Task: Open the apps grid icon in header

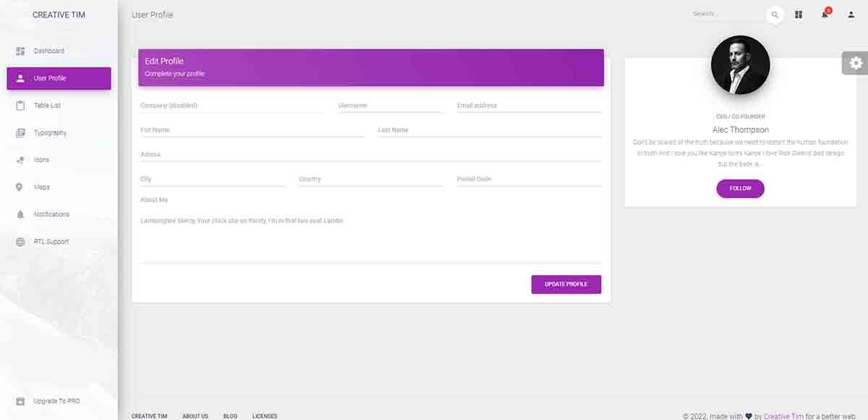Action: click(x=798, y=14)
